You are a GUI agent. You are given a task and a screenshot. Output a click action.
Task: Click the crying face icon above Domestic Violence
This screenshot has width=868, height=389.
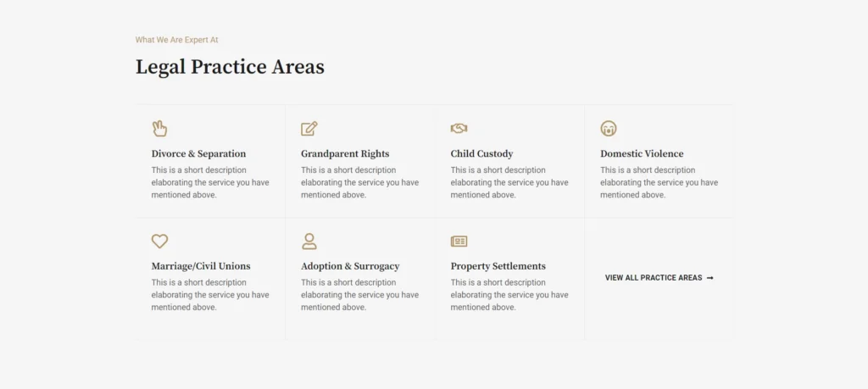(x=609, y=129)
